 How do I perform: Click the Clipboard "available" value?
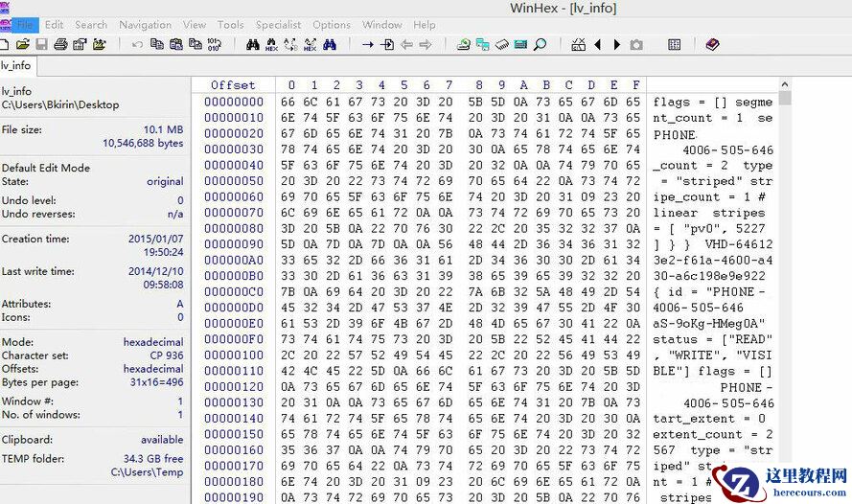tap(162, 440)
